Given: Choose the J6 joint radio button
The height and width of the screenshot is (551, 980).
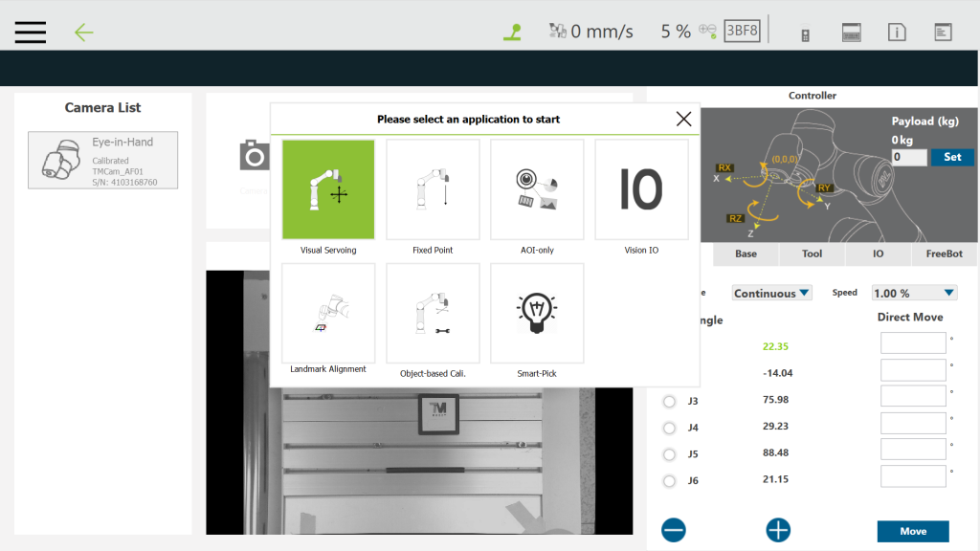Looking at the screenshot, I should (x=669, y=480).
